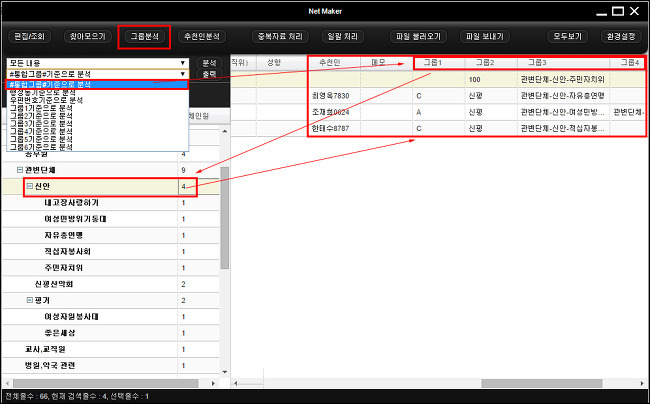Click left arrow of data grid scrollbar
Viewport: 650px width, 404px height.
click(x=236, y=383)
